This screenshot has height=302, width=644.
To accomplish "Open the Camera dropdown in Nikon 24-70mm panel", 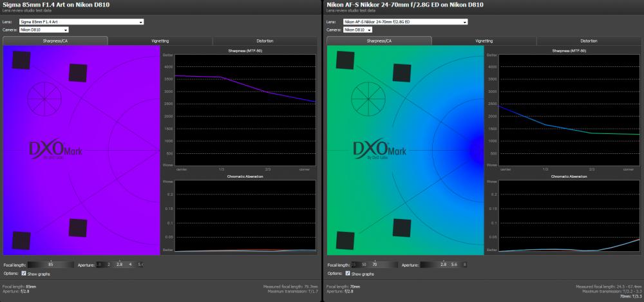I will point(357,30).
